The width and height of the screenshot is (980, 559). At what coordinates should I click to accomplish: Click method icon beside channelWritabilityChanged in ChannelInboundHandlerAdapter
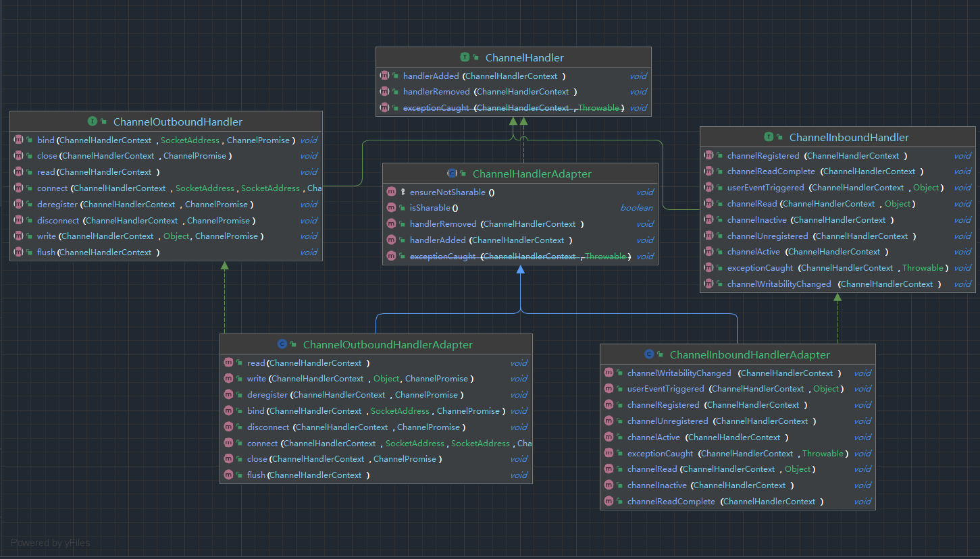click(609, 373)
